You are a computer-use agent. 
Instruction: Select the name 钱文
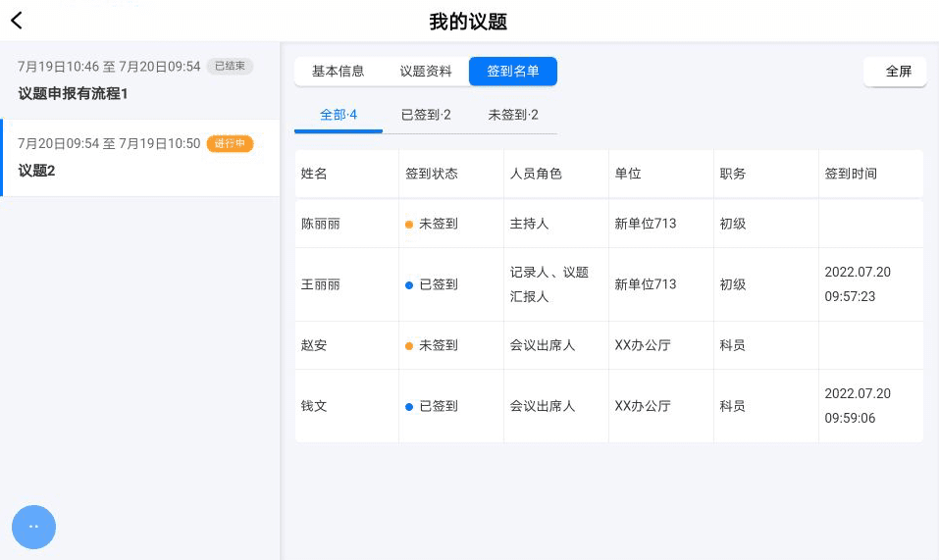tap(314, 406)
